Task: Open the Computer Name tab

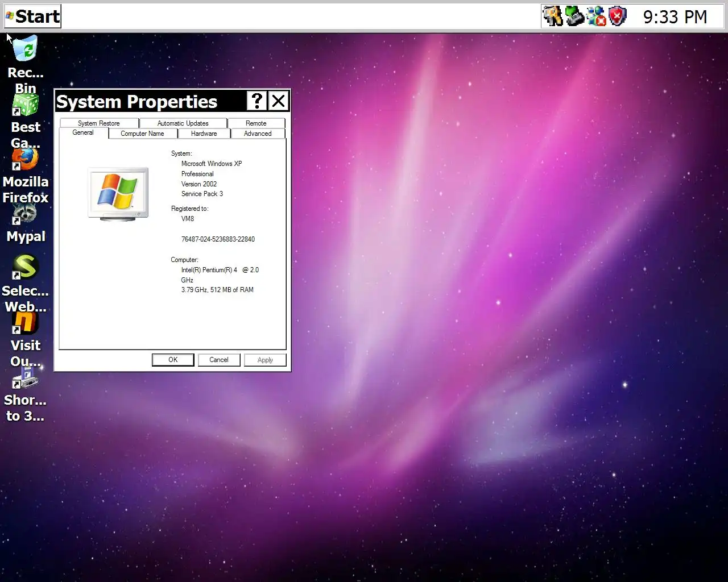Action: [142, 134]
